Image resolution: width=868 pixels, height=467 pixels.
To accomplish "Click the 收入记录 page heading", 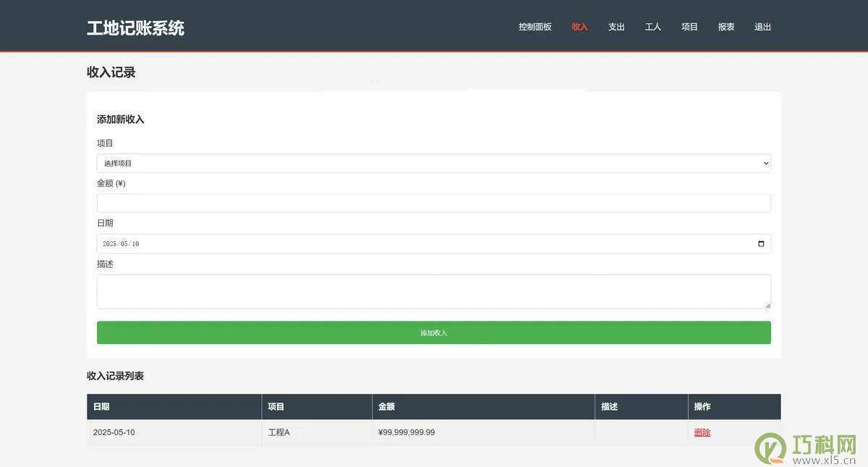I will [x=111, y=72].
